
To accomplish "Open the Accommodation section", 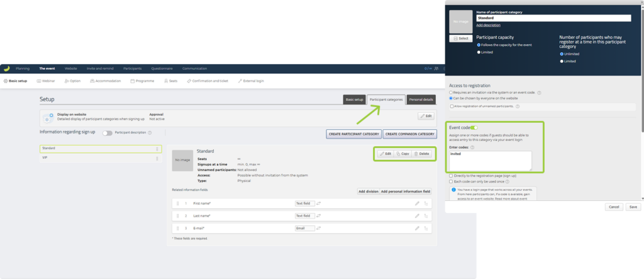I will (x=106, y=81).
